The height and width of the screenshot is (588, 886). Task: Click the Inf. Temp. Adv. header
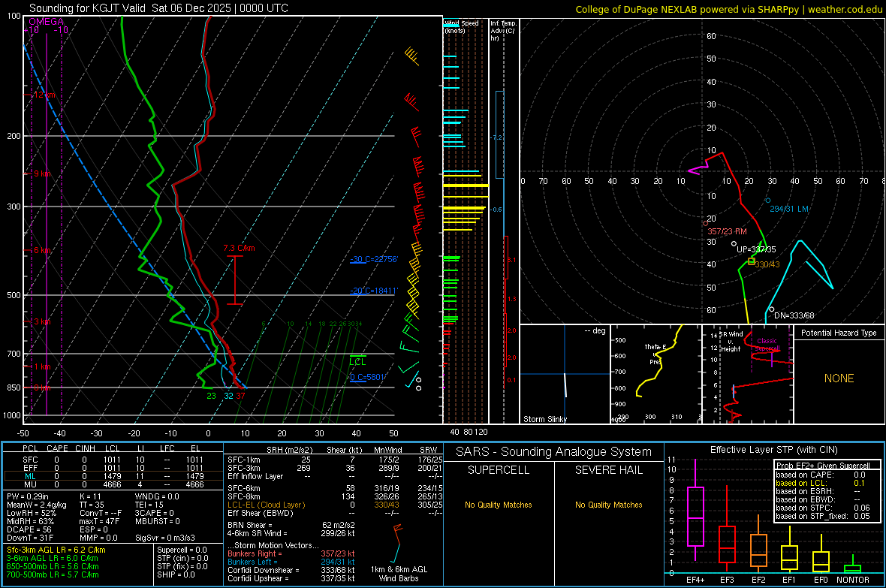click(x=504, y=31)
